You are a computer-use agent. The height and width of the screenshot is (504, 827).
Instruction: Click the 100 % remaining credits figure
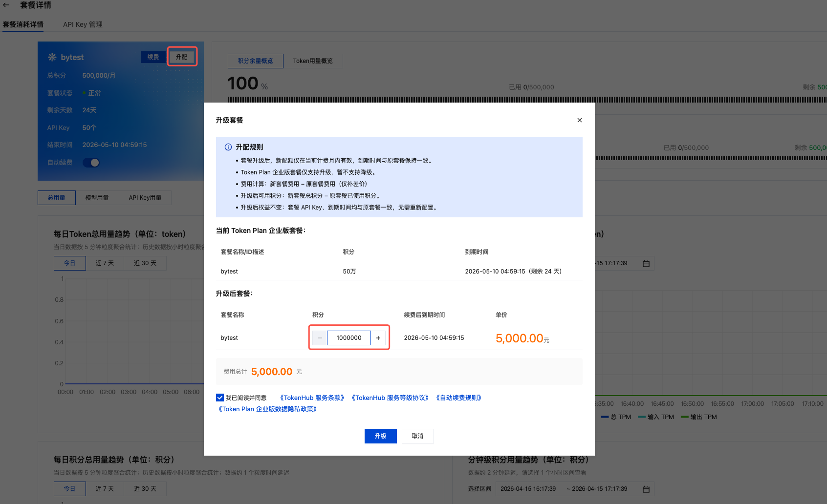(x=248, y=84)
